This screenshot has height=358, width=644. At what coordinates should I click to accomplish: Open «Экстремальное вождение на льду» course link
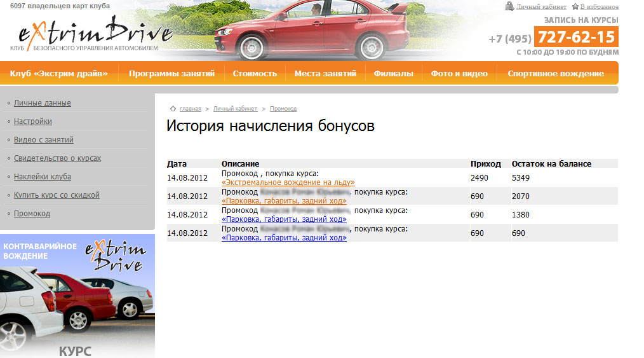click(288, 182)
